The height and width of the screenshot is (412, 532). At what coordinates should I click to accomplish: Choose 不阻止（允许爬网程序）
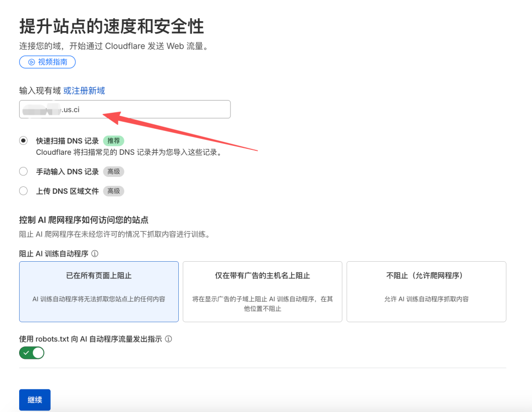click(x=426, y=291)
